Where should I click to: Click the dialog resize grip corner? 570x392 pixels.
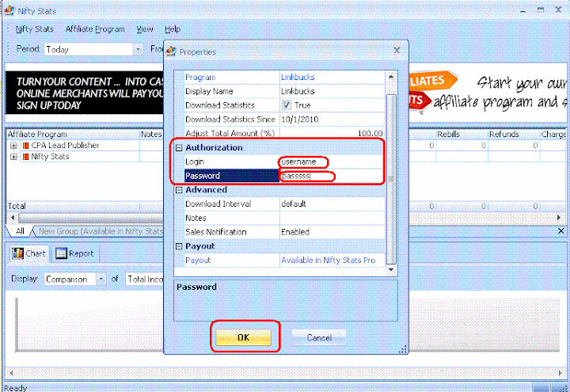click(x=402, y=349)
